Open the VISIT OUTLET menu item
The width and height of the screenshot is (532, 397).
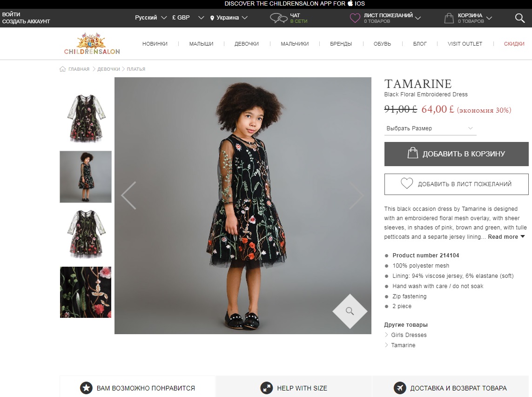pyautogui.click(x=465, y=44)
